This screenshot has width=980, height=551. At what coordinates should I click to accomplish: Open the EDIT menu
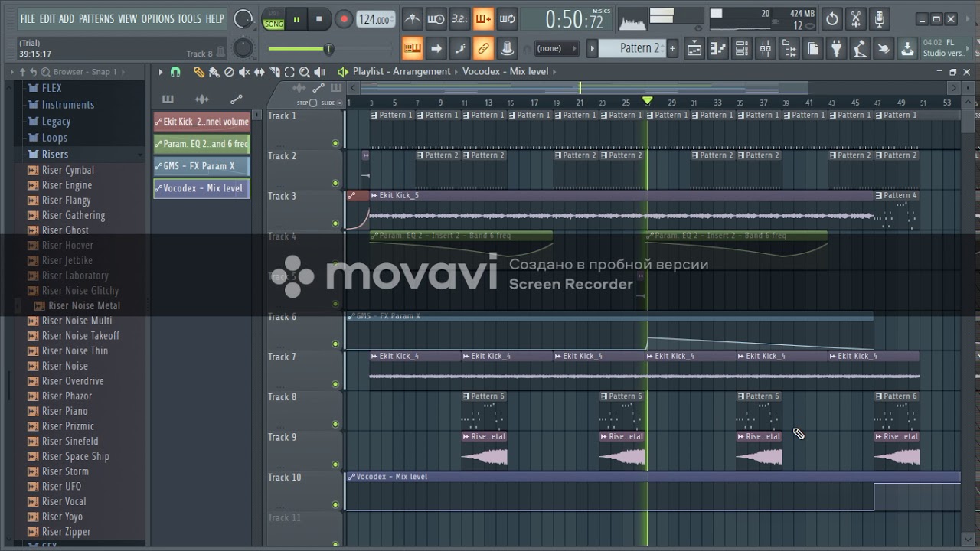47,19
